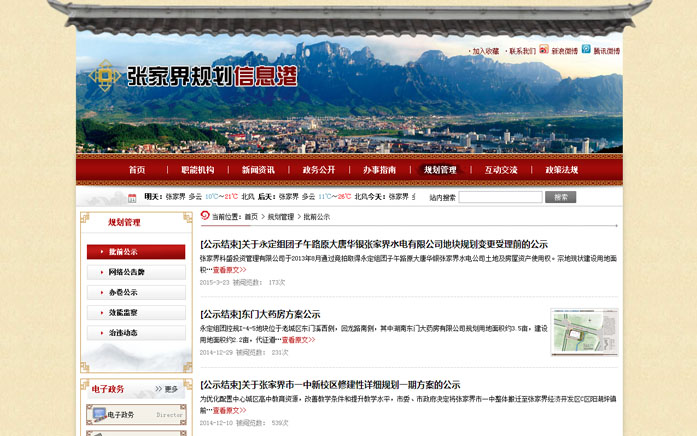Click 查看原文 under 东门大药房 article
The width and height of the screenshot is (697, 436).
coord(298,340)
